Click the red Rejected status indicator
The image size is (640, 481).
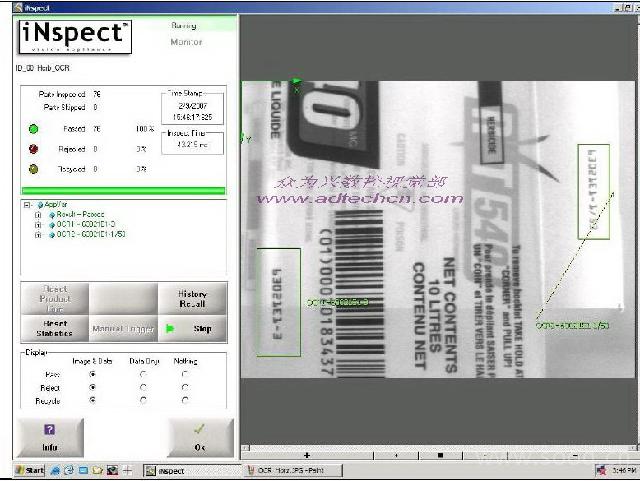(x=33, y=149)
